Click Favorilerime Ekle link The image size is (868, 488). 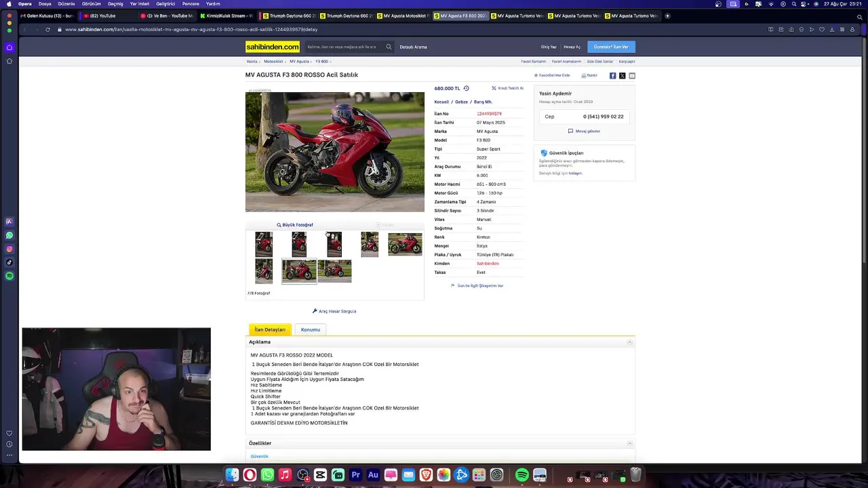click(x=552, y=75)
